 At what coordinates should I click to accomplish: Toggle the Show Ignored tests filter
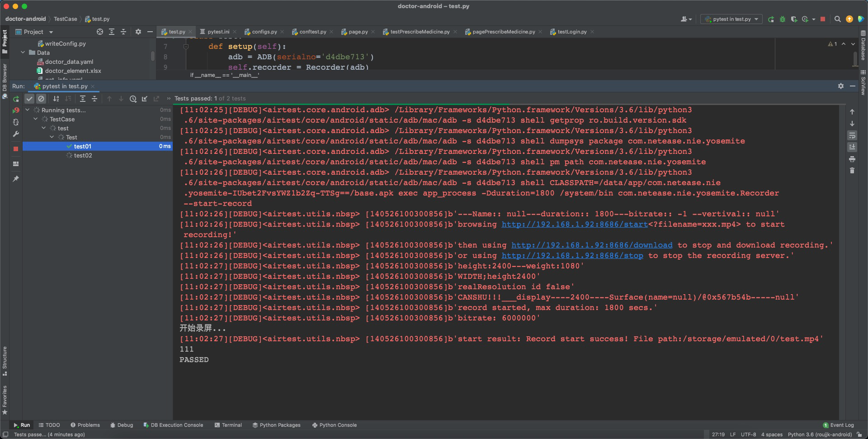point(41,99)
